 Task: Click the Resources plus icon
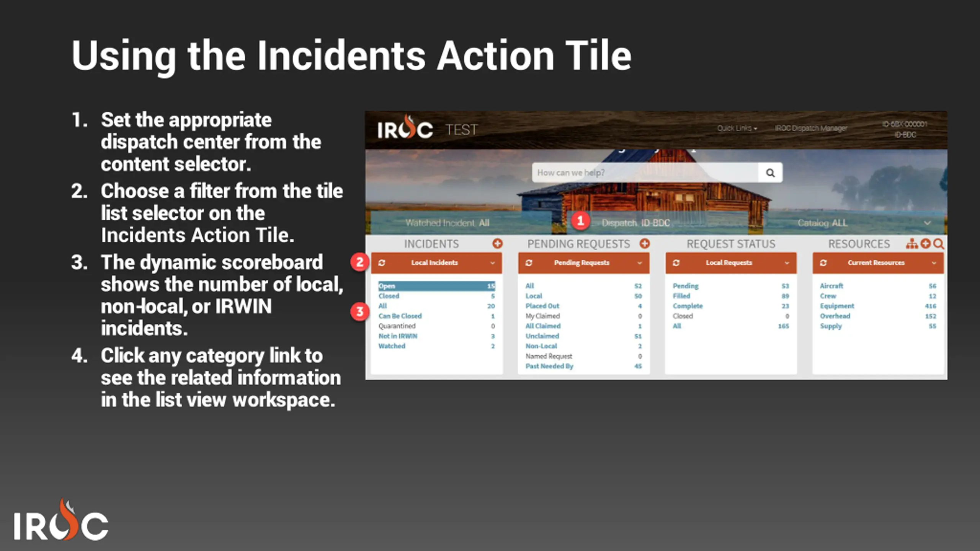[925, 244]
